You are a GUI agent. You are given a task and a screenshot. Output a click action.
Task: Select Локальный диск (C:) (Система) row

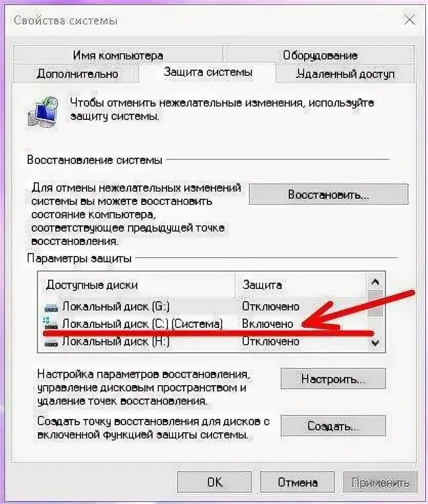point(202,323)
